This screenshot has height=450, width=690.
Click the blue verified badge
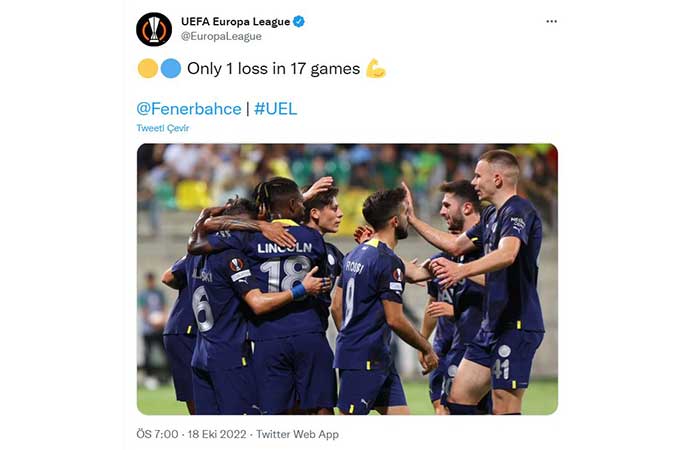point(299,21)
